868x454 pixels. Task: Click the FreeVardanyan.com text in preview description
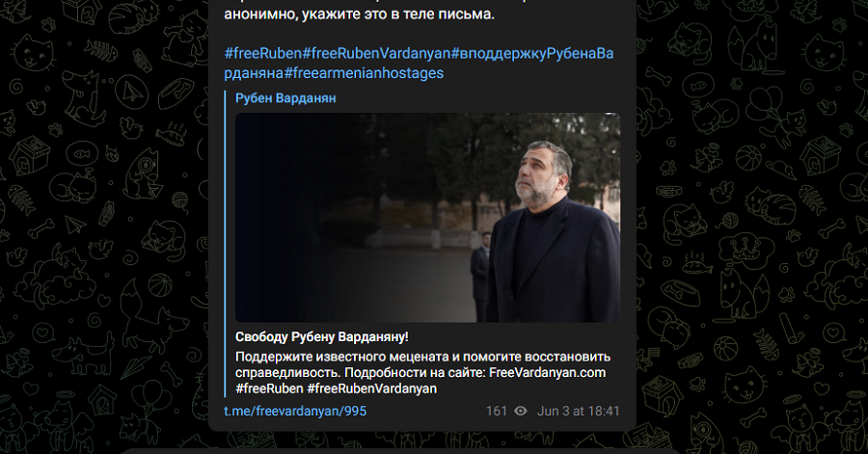click(x=547, y=373)
